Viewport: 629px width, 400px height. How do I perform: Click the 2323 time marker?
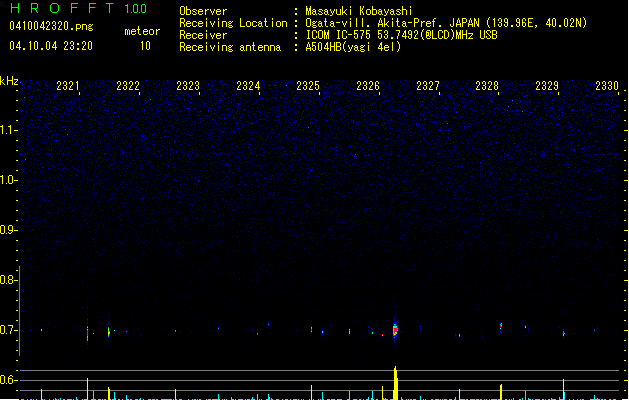point(188,86)
